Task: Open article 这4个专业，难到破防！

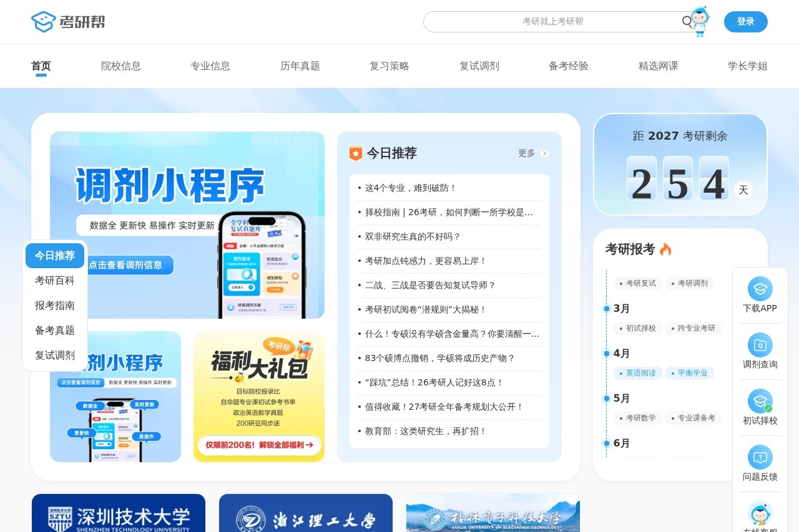Action: (411, 188)
